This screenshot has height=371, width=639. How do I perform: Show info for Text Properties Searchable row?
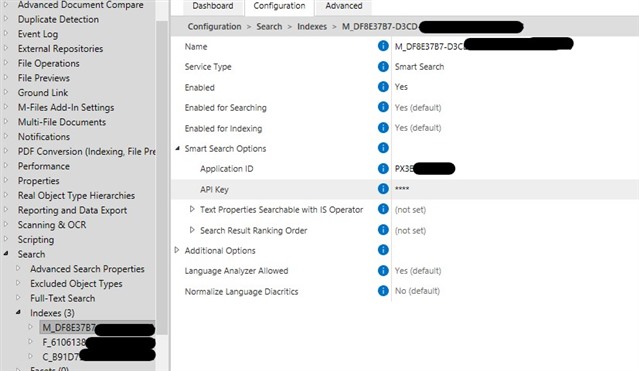(383, 209)
